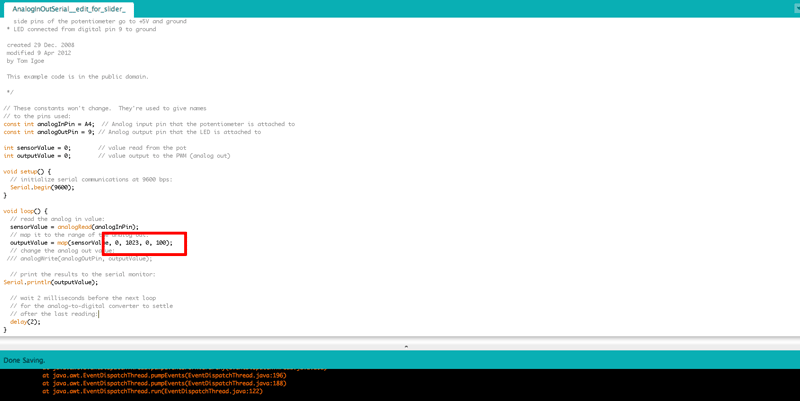Click the comment '// value read from the pot'

tap(142, 147)
